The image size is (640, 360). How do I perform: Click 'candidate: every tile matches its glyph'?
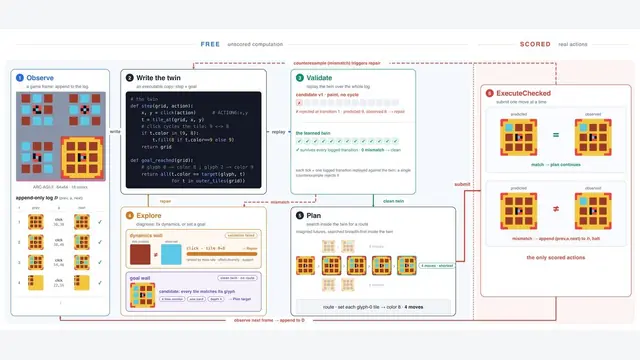pyautogui.click(x=197, y=291)
